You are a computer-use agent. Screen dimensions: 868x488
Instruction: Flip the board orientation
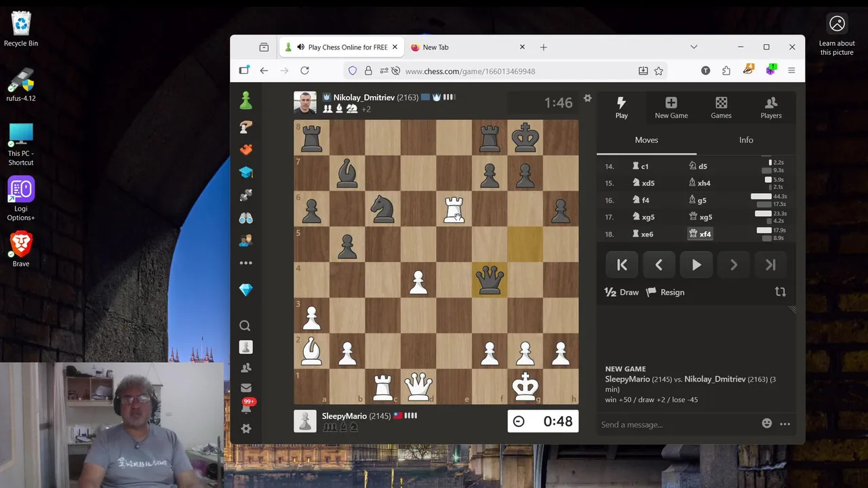pos(781,292)
